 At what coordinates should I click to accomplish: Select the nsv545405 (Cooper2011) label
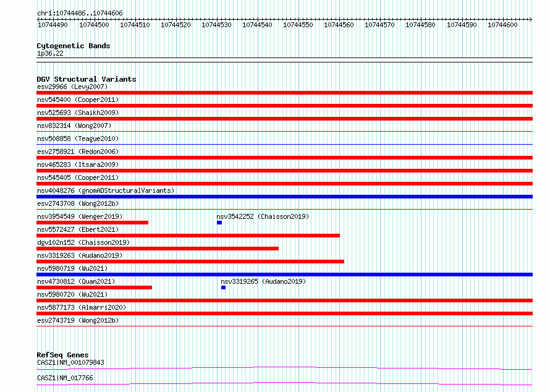click(78, 177)
